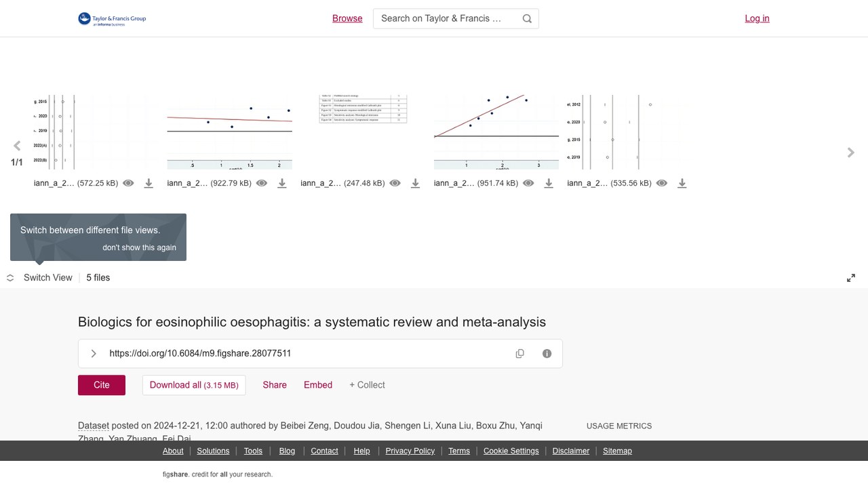The image size is (868, 488).
Task: Expand the DOI citation chevron
Action: coord(94,354)
